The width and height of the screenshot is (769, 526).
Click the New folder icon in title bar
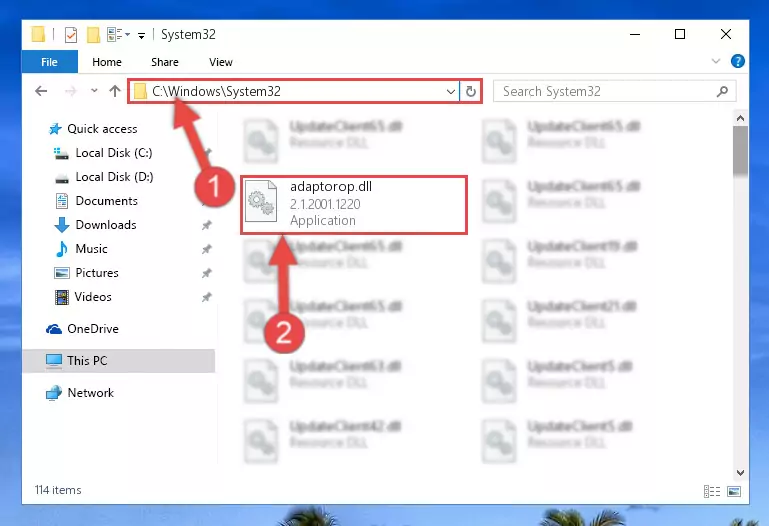point(93,35)
